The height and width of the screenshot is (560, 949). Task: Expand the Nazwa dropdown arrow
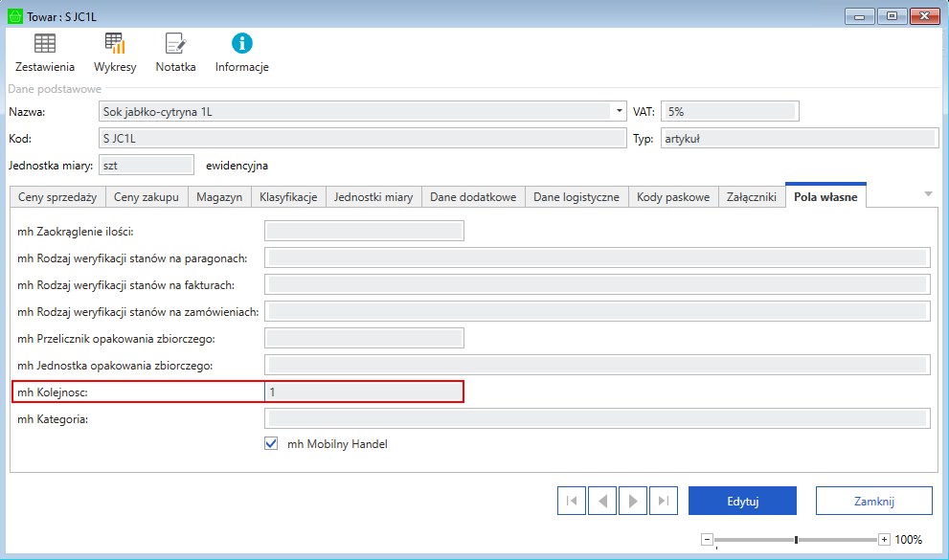tap(620, 111)
